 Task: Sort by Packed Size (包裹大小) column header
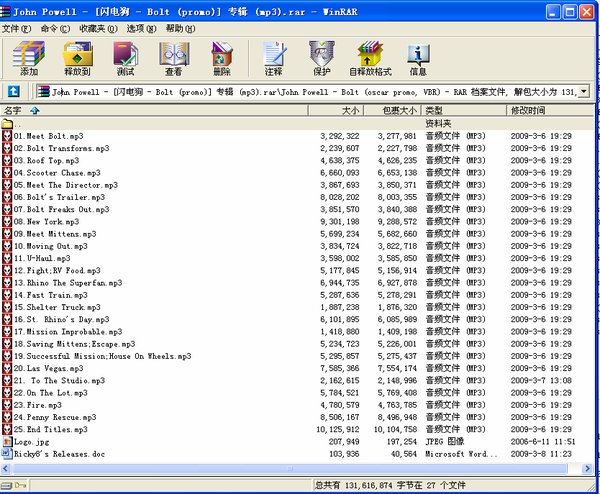pos(392,111)
